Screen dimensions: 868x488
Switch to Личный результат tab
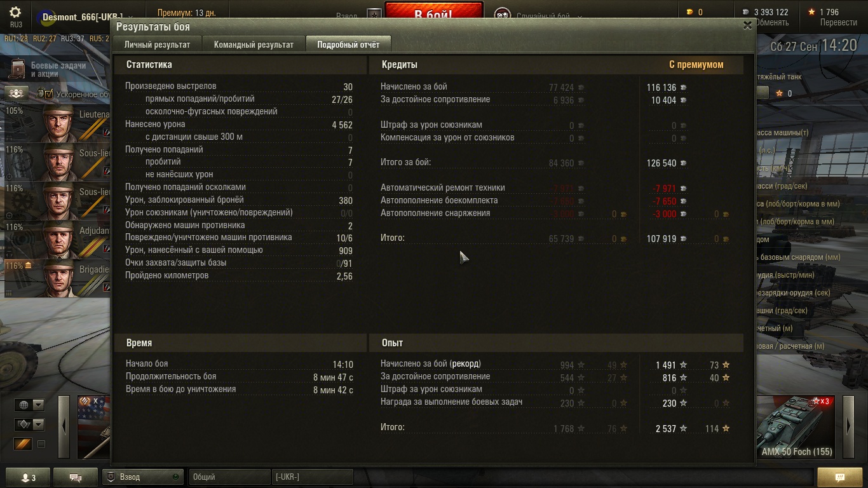(157, 44)
